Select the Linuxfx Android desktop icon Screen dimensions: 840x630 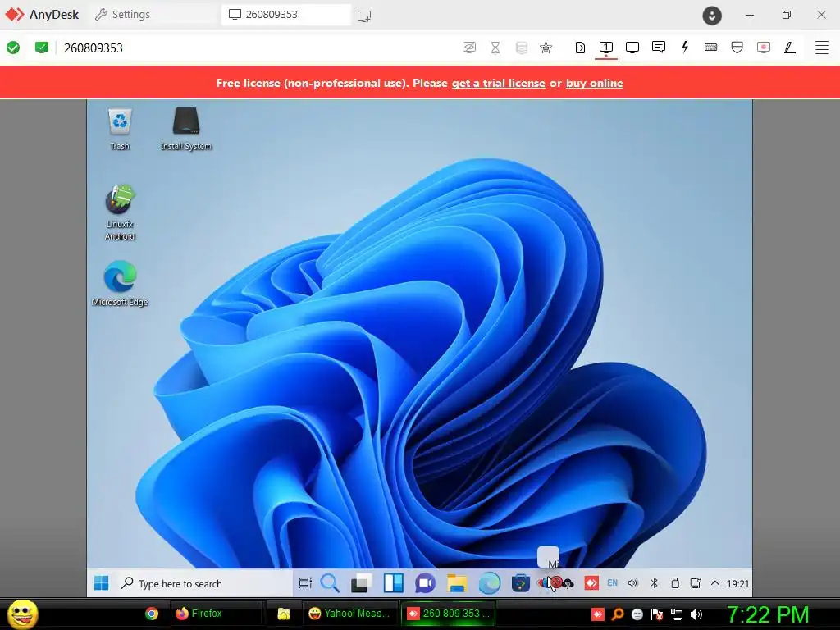(x=120, y=212)
